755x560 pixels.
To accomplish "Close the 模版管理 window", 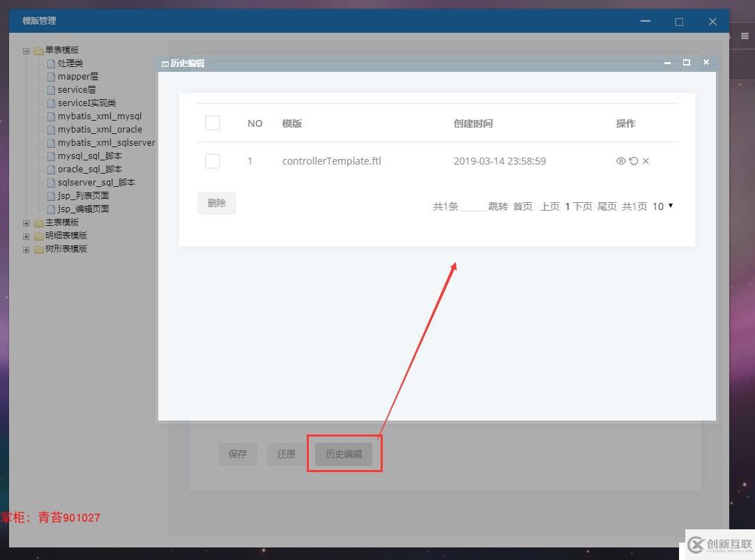I will pyautogui.click(x=712, y=22).
